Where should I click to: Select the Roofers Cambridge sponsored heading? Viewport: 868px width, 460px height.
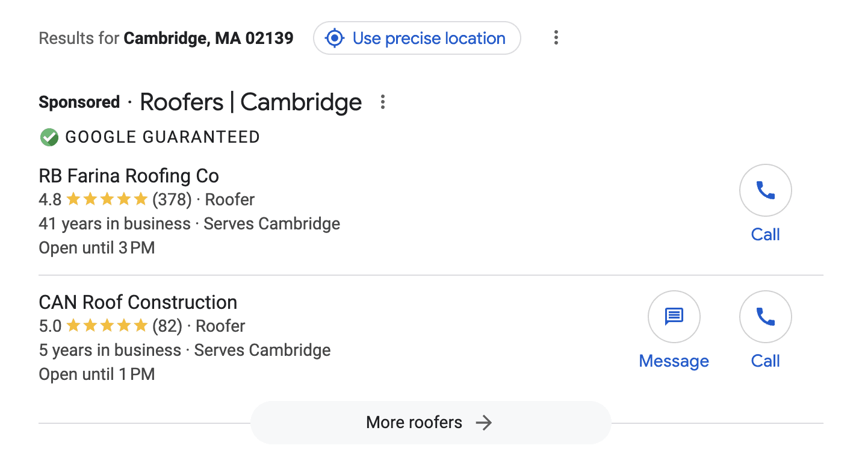250,102
